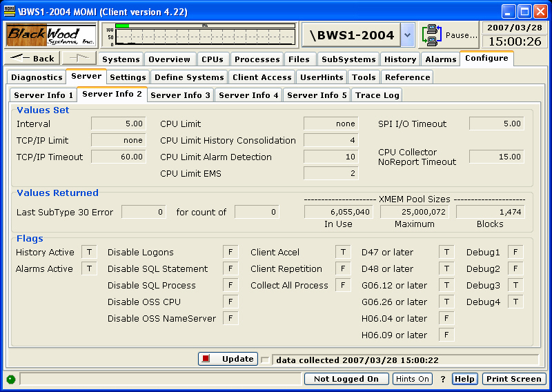Click the Back button
This screenshot has width=552, height=392.
[32, 58]
